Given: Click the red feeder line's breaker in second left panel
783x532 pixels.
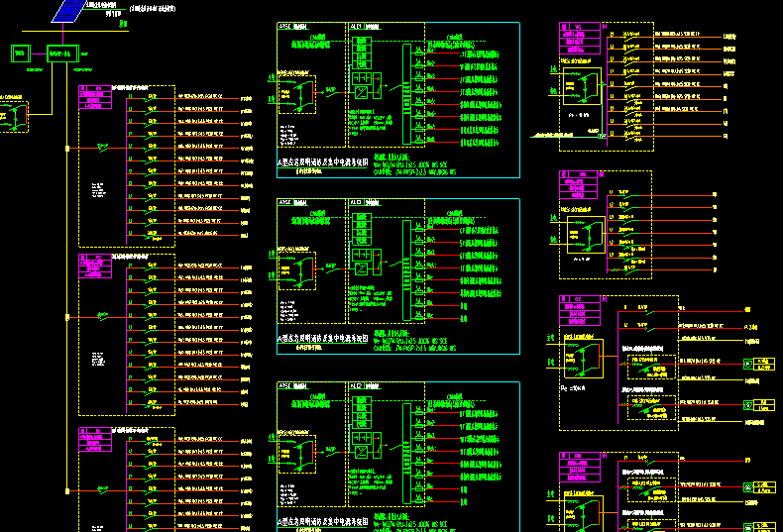Looking at the screenshot, I should point(102,317).
